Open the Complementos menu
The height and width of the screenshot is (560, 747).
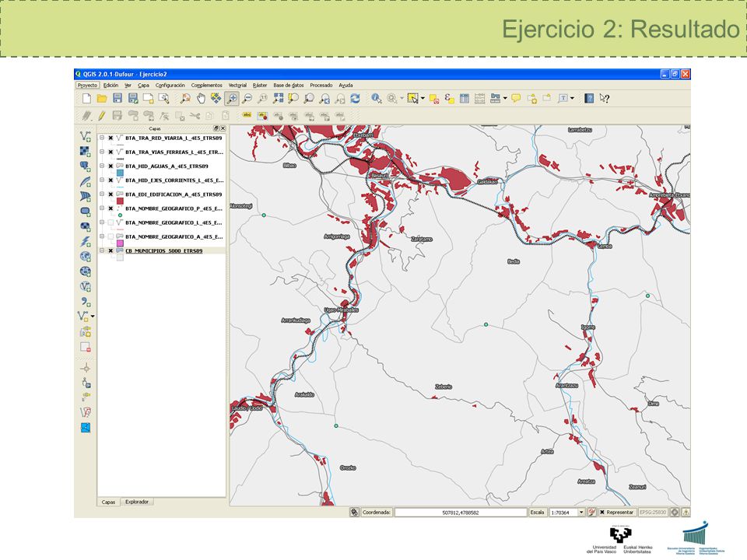coord(207,86)
